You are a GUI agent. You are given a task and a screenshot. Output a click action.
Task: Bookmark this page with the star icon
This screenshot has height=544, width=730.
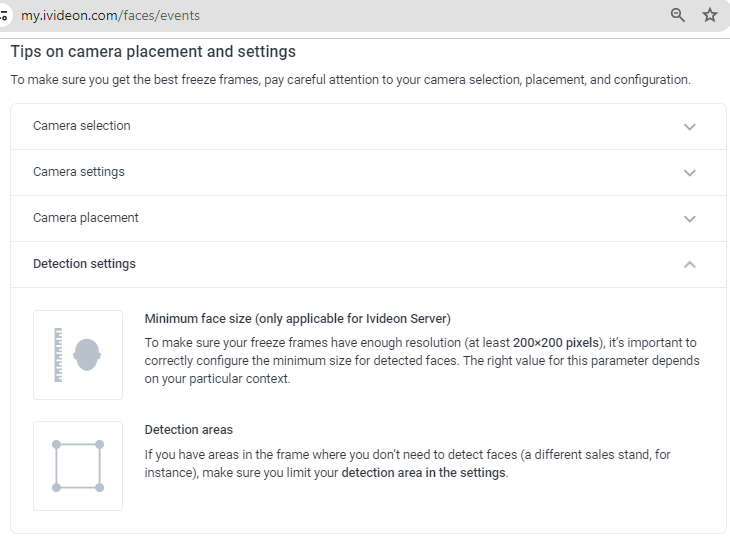[710, 15]
